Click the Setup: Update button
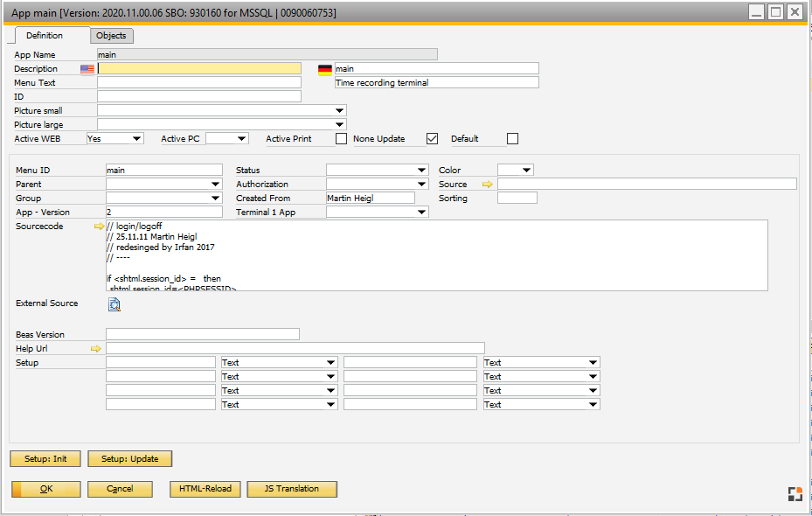The width and height of the screenshot is (812, 516). [131, 458]
